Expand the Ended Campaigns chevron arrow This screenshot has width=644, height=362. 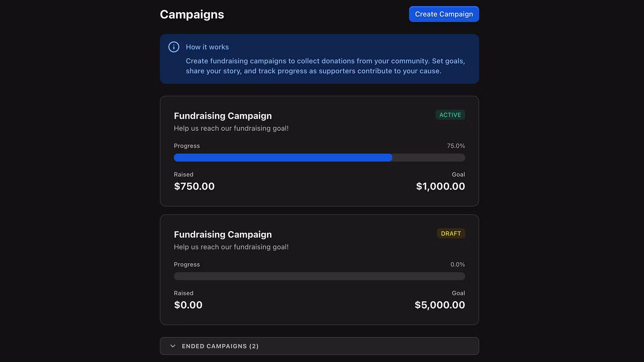tap(173, 346)
